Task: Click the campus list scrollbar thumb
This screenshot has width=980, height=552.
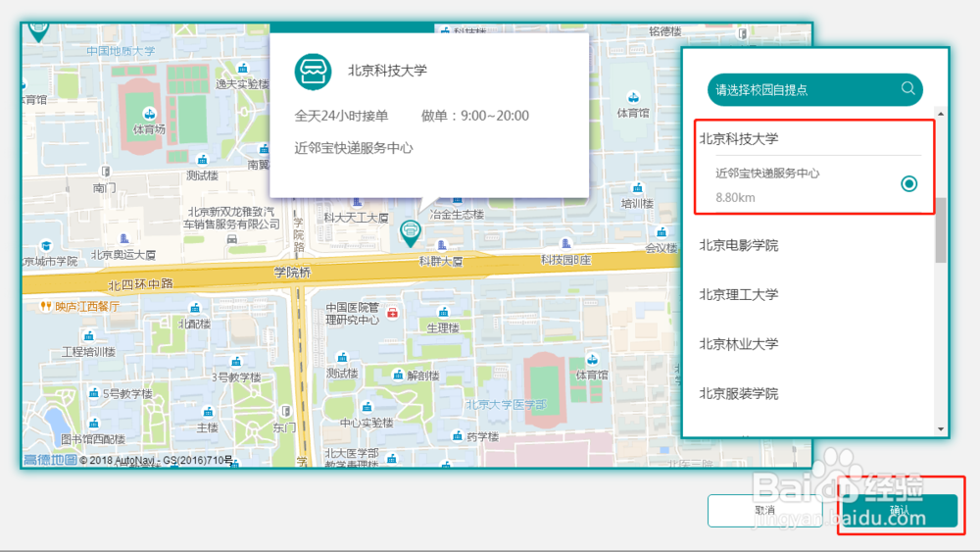Action: [941, 230]
